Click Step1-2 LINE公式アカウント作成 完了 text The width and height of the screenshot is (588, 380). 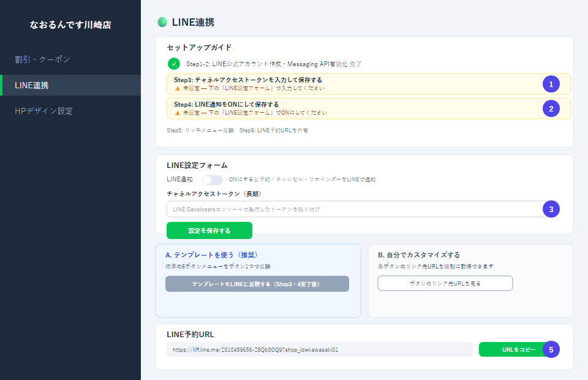274,64
